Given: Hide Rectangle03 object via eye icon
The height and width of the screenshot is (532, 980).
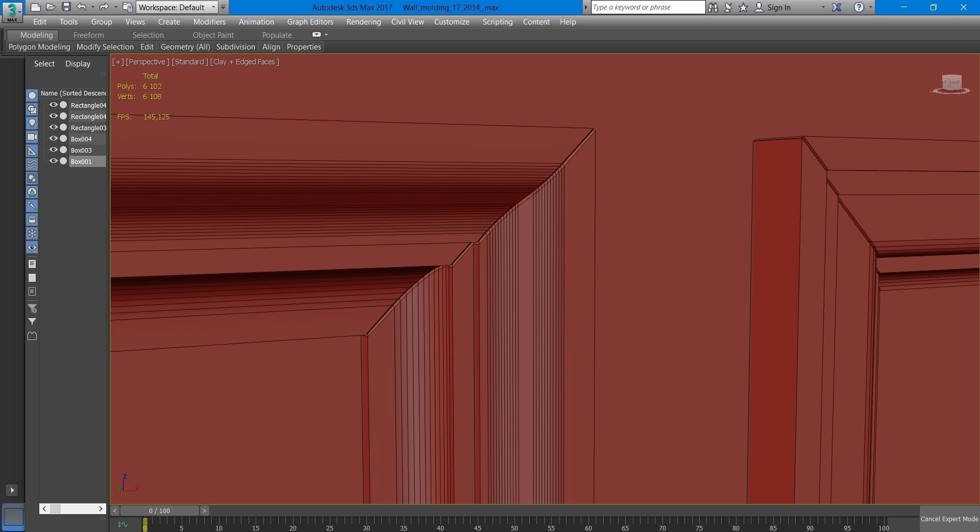Looking at the screenshot, I should 53,127.
